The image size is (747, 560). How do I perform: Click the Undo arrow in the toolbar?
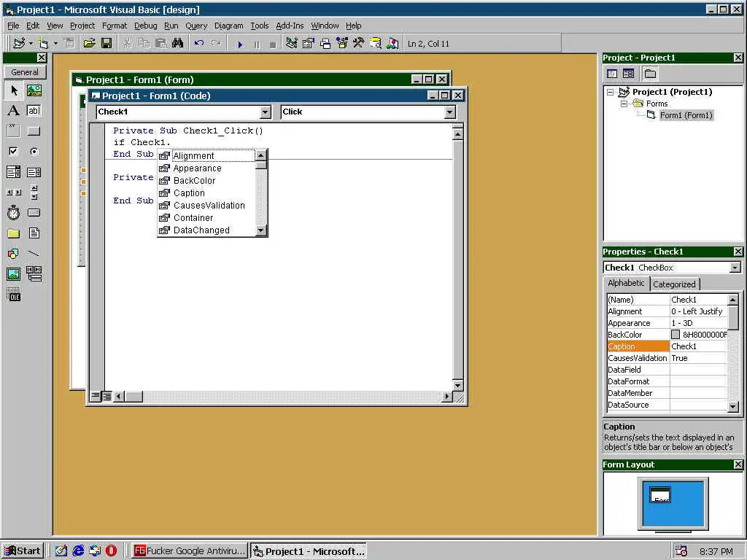click(x=198, y=43)
